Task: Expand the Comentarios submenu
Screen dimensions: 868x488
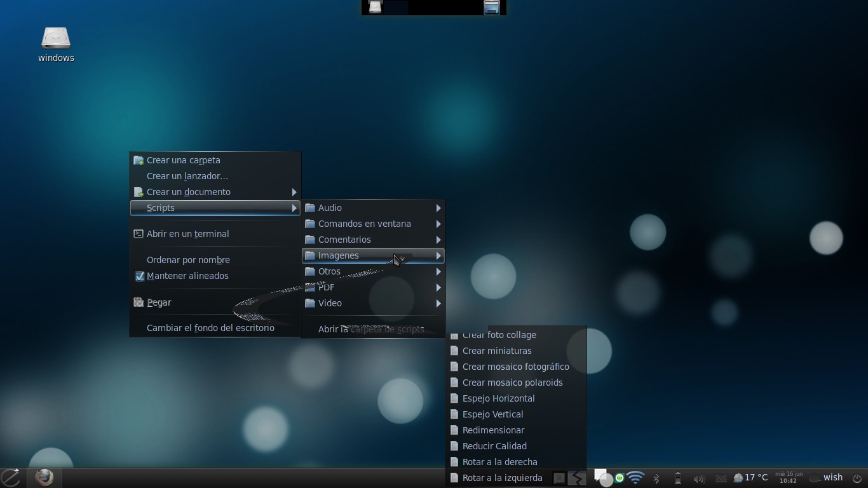Action: pyautogui.click(x=373, y=240)
